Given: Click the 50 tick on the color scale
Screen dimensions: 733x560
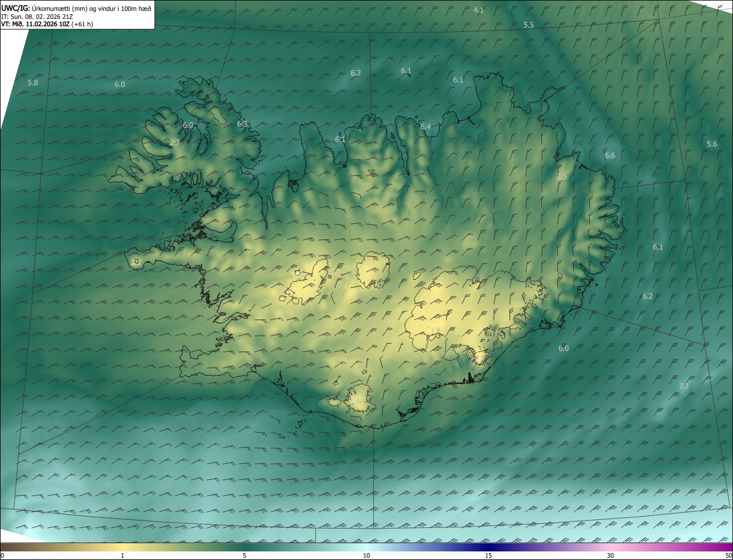Looking at the screenshot, I should point(728,555).
